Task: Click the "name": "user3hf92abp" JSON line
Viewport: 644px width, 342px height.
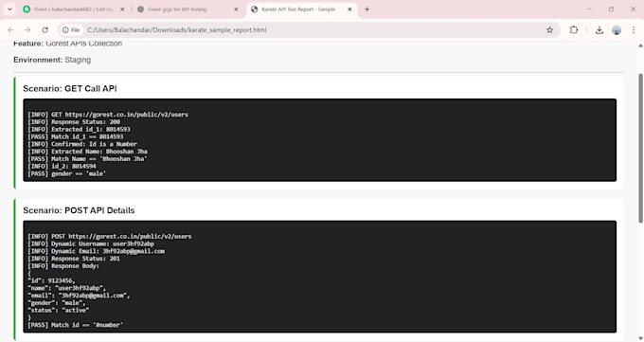Action: point(67,288)
